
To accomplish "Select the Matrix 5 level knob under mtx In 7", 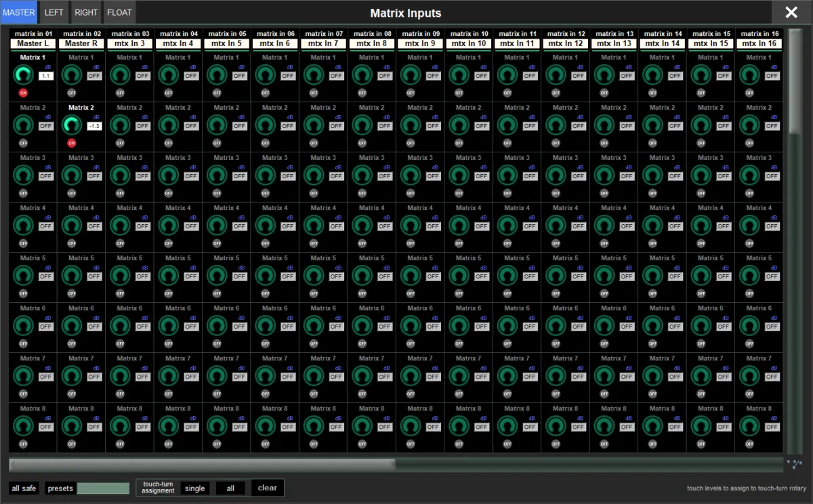I will coord(314,275).
